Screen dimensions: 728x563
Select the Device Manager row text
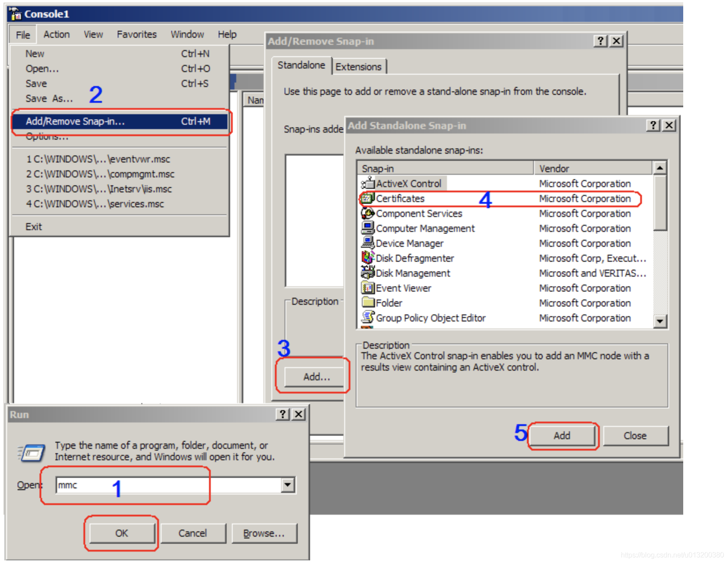(x=410, y=243)
